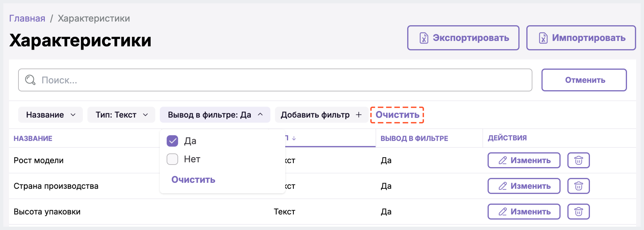Image resolution: width=644 pixels, height=230 pixels.
Task: Click the Высота упаковки name cell
Action: pos(47,211)
